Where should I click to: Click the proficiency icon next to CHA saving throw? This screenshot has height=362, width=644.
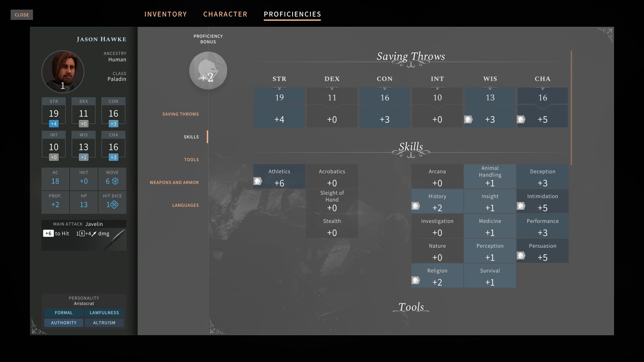[x=521, y=119]
